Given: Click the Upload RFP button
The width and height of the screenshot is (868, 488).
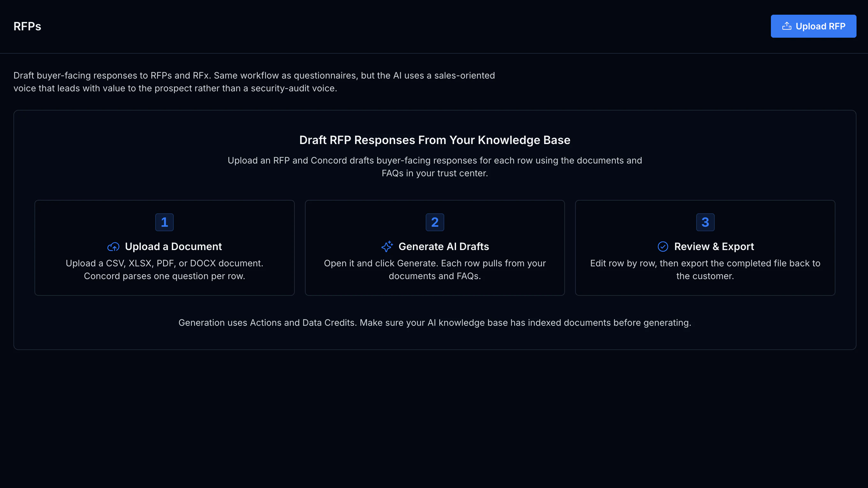Looking at the screenshot, I should (x=813, y=26).
